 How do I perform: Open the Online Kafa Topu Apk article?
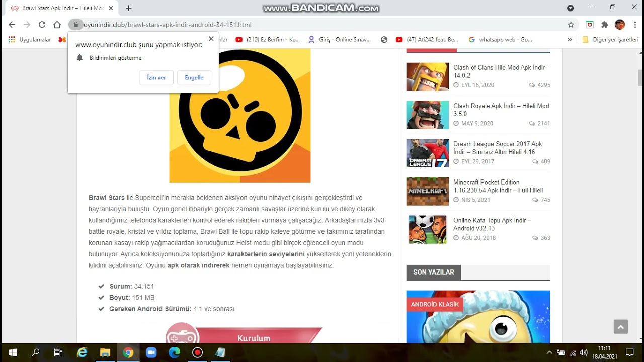(492, 224)
